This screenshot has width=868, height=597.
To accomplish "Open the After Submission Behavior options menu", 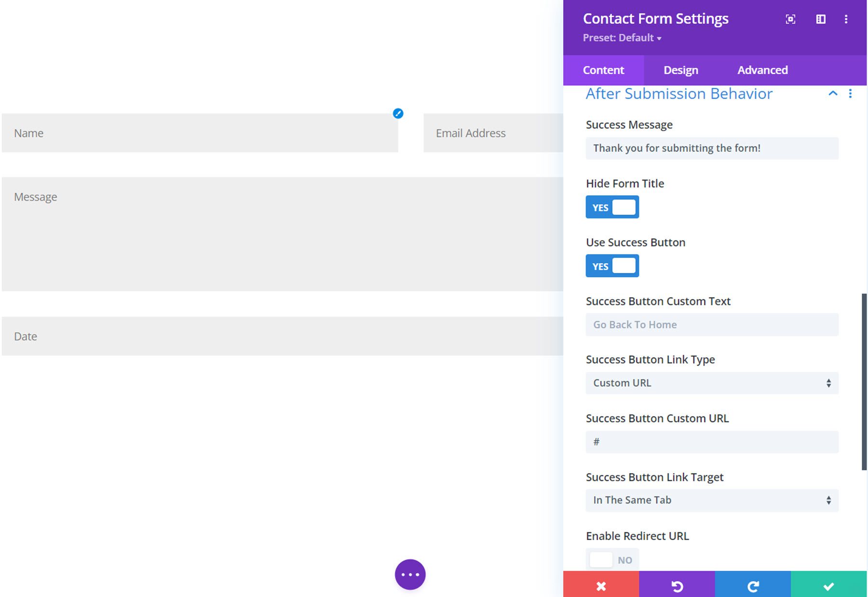I will tap(851, 94).
